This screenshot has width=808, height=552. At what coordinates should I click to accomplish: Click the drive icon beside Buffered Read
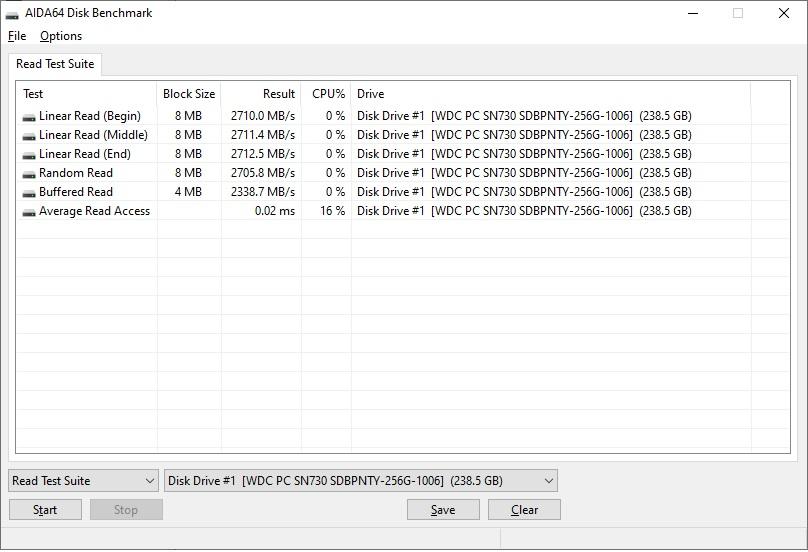click(29, 192)
